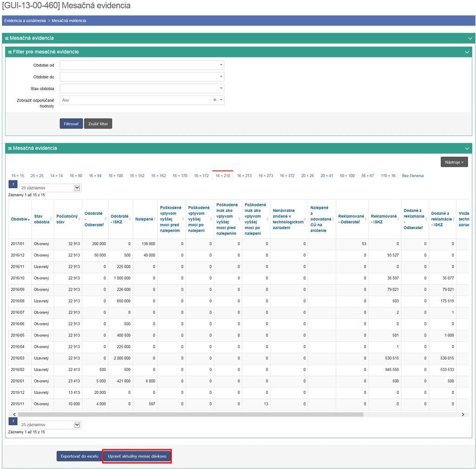
Task: Switch to the 56 × 67 tab
Action: [368, 176]
